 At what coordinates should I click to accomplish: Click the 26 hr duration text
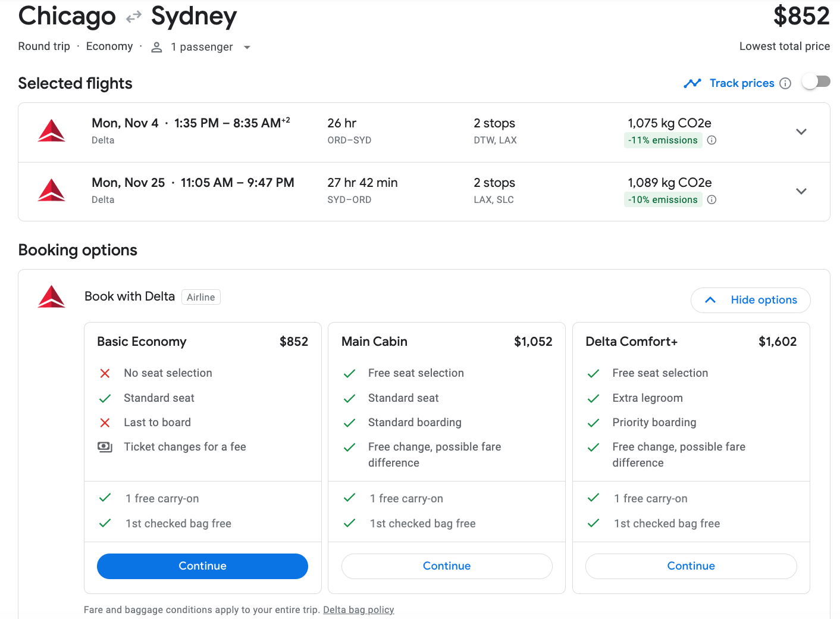click(x=341, y=123)
